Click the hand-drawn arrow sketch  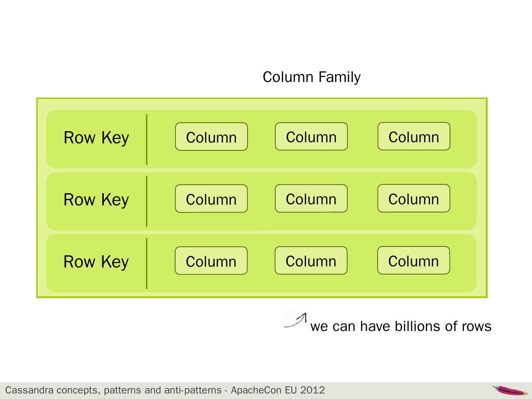click(296, 320)
